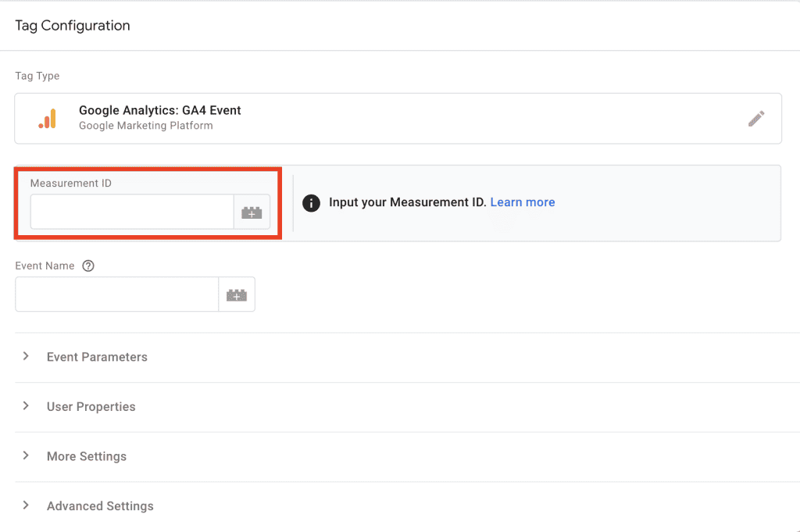Click the Tag Configuration heading
This screenshot has width=800, height=532.
tap(72, 25)
